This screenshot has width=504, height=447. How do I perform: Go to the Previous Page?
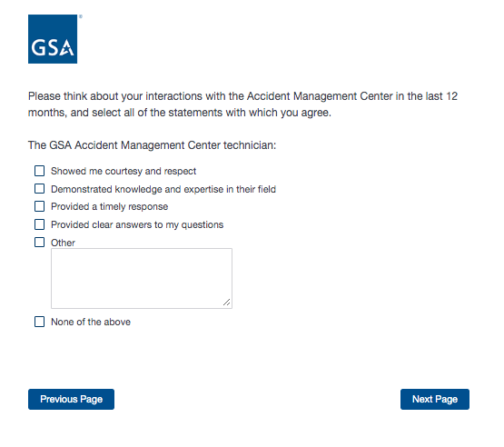[71, 399]
